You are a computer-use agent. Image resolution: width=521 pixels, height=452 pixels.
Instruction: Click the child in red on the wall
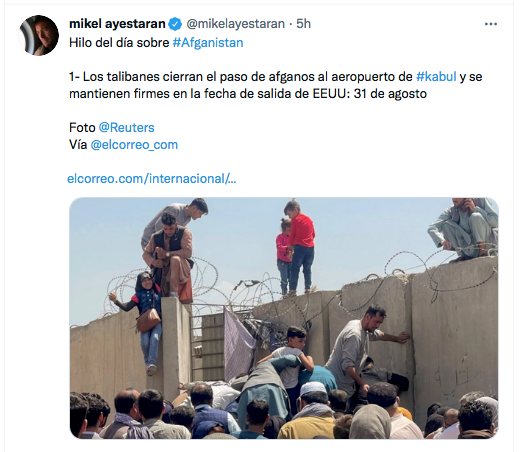click(301, 247)
